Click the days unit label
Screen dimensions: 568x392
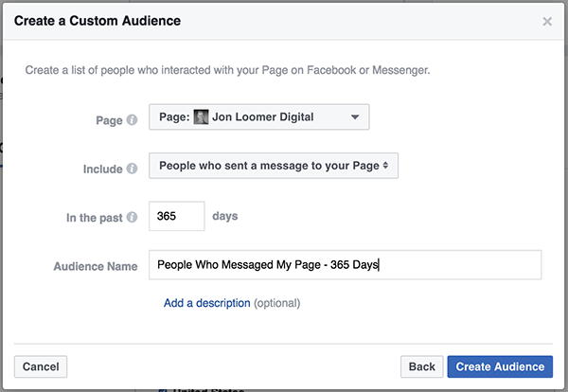point(225,216)
